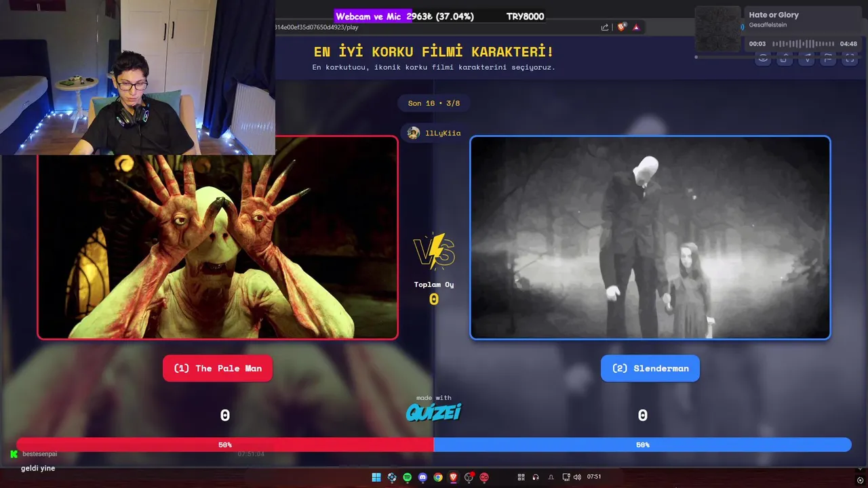This screenshot has width=868, height=488.
Task: Click the QR code tray icon
Action: [521, 477]
